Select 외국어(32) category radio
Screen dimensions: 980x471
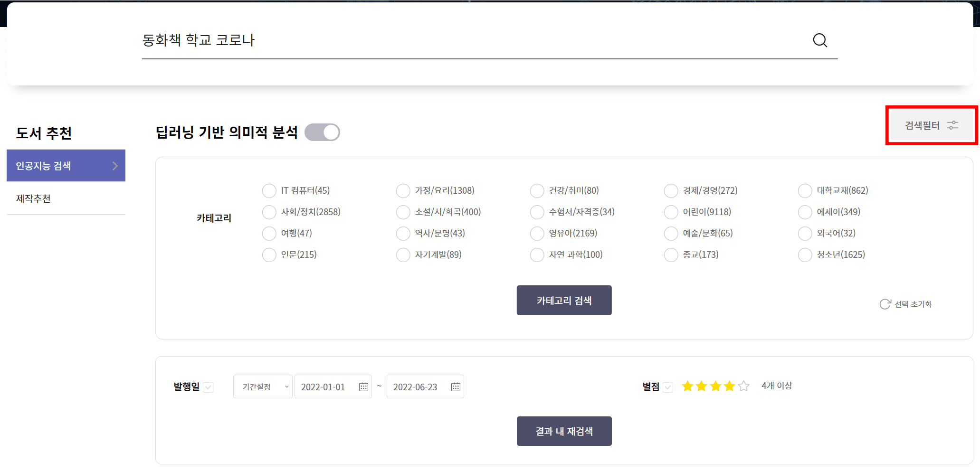(805, 234)
